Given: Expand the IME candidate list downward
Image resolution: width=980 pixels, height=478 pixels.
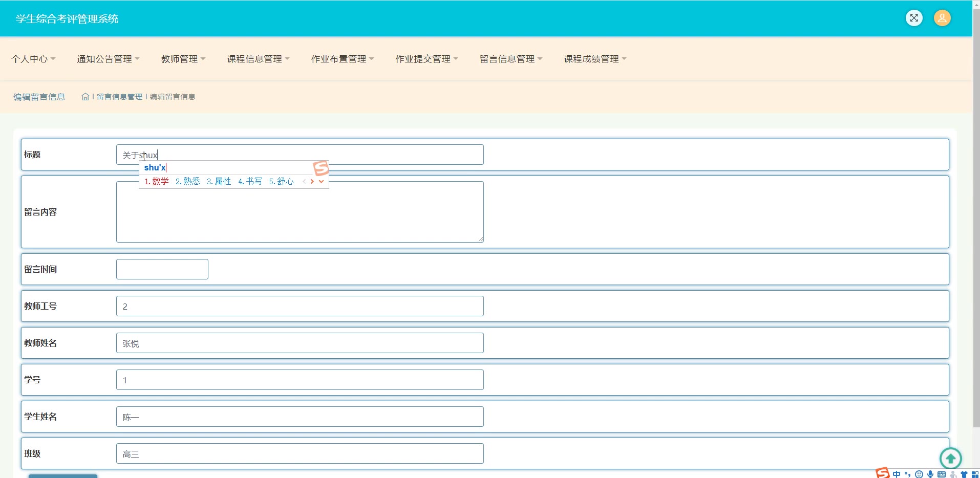Looking at the screenshot, I should [321, 181].
